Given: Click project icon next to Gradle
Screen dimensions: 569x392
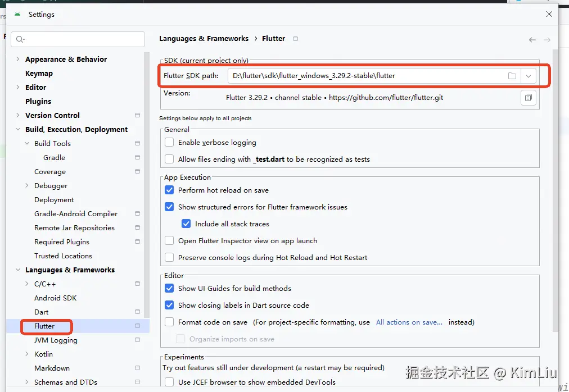Looking at the screenshot, I should pos(138,157).
